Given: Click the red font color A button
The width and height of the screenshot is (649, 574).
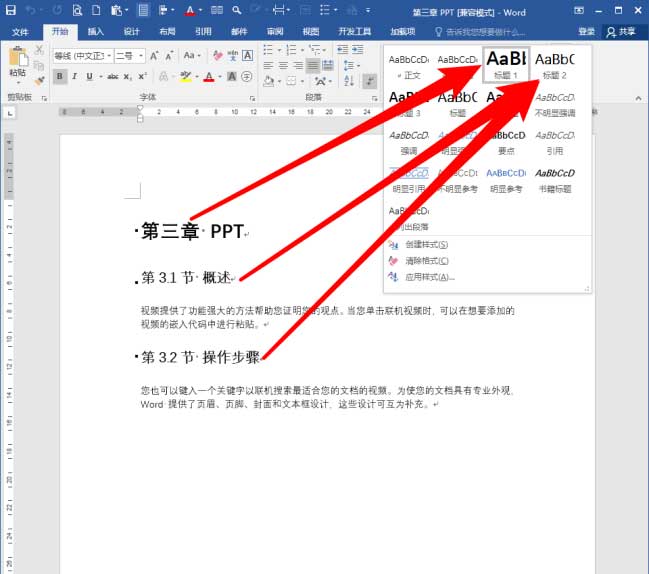Looking at the screenshot, I should point(209,77).
